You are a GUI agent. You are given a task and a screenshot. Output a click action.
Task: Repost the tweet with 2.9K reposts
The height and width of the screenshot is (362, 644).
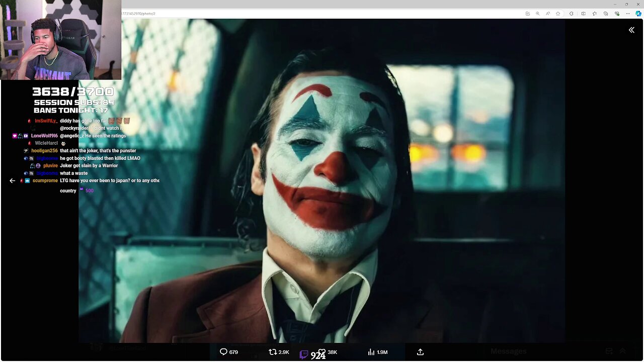pos(279,352)
